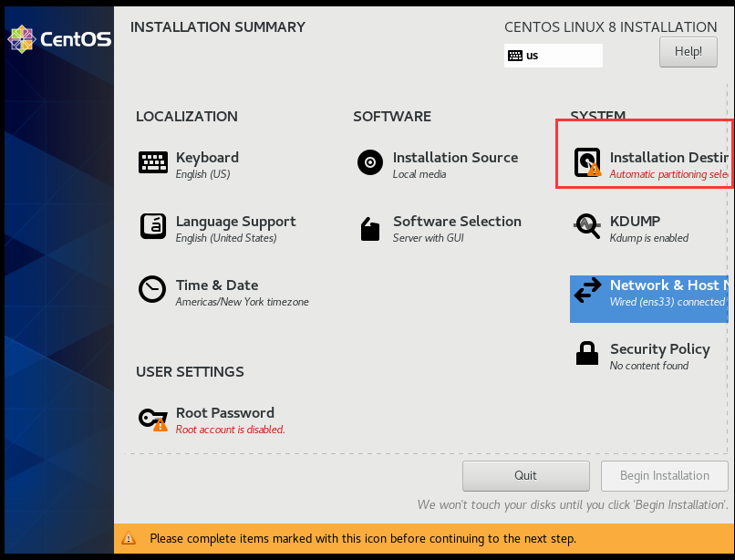
Task: Click "Americas/New York timezone" text
Action: [242, 302]
